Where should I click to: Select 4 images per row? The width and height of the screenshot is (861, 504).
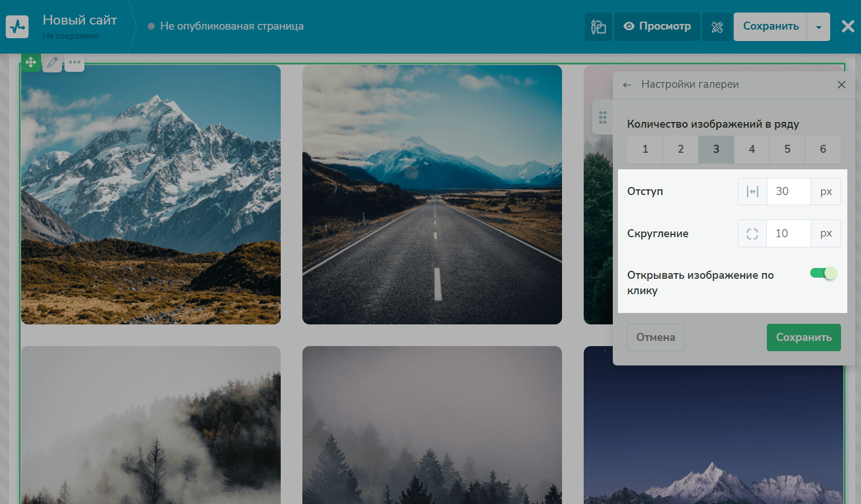(751, 149)
